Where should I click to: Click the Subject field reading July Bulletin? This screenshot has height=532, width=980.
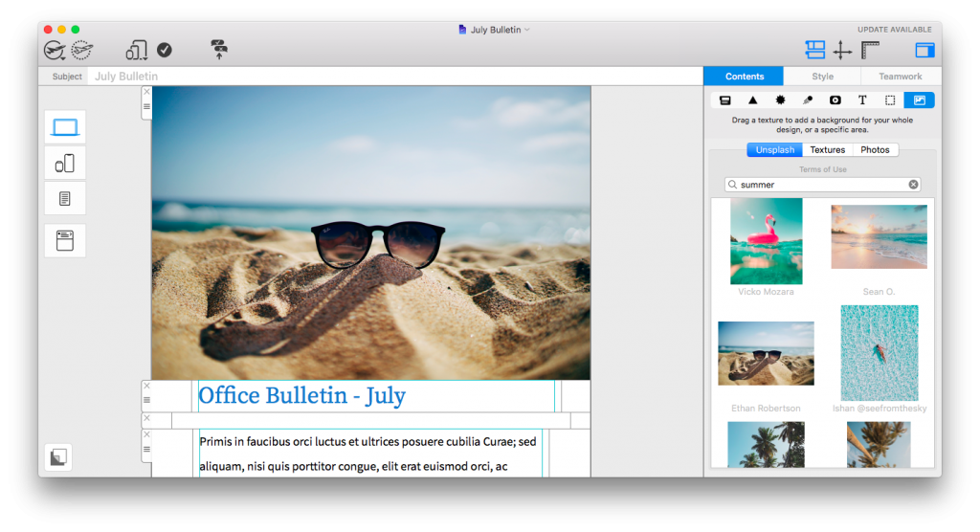pos(395,77)
